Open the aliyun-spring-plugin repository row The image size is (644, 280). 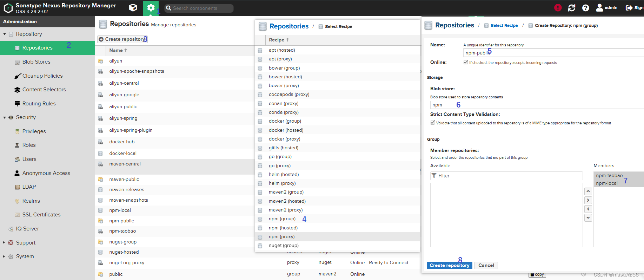pos(131,130)
